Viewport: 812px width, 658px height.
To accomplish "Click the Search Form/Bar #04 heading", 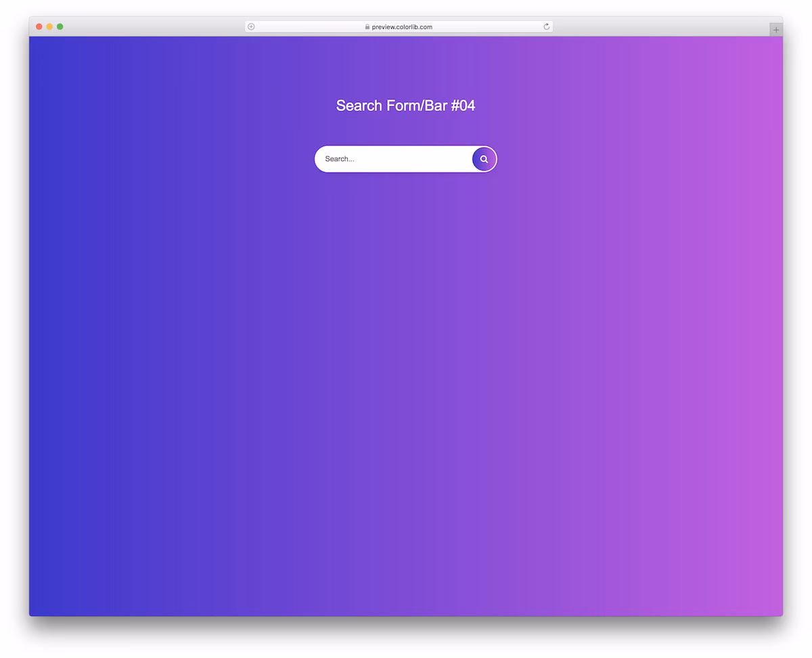I will 405,106.
